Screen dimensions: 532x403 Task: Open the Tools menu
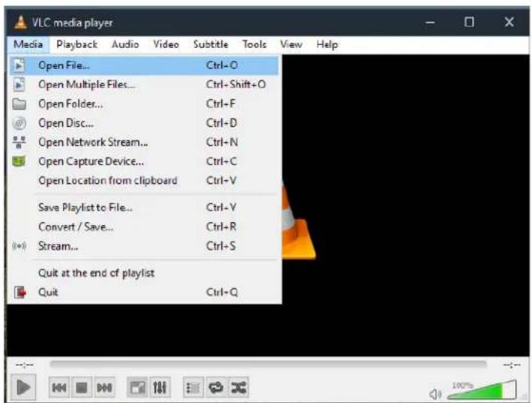pyautogui.click(x=254, y=44)
